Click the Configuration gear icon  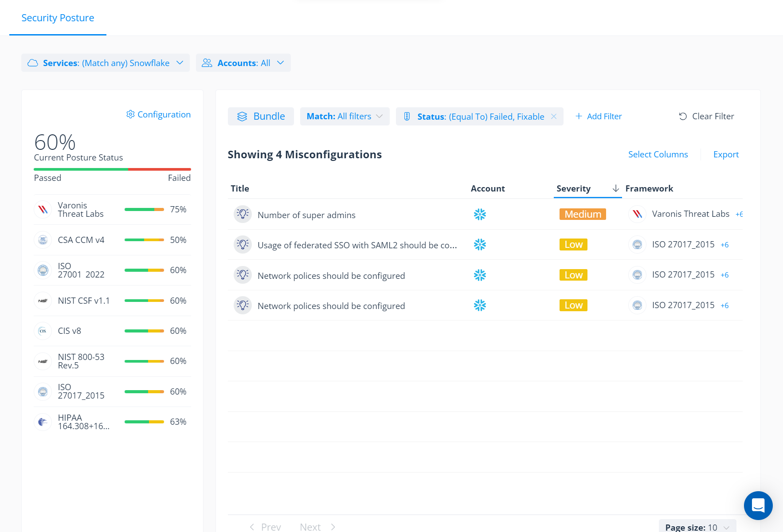coord(130,114)
